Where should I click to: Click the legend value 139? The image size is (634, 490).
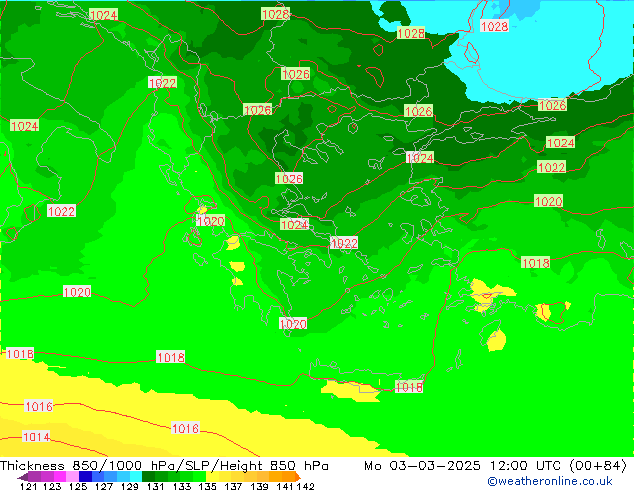[x=259, y=486]
